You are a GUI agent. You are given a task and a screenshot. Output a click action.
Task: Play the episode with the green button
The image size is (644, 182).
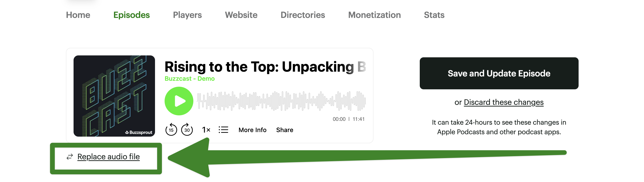(179, 101)
